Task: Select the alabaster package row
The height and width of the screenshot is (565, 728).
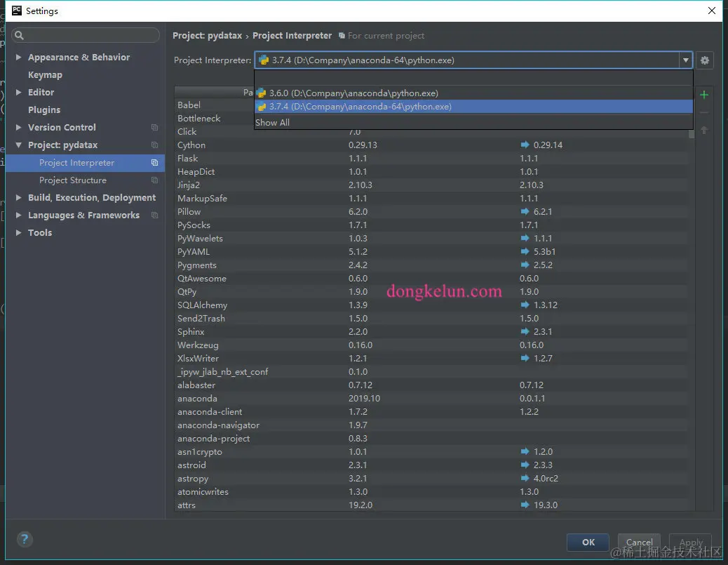Action: 432,385
